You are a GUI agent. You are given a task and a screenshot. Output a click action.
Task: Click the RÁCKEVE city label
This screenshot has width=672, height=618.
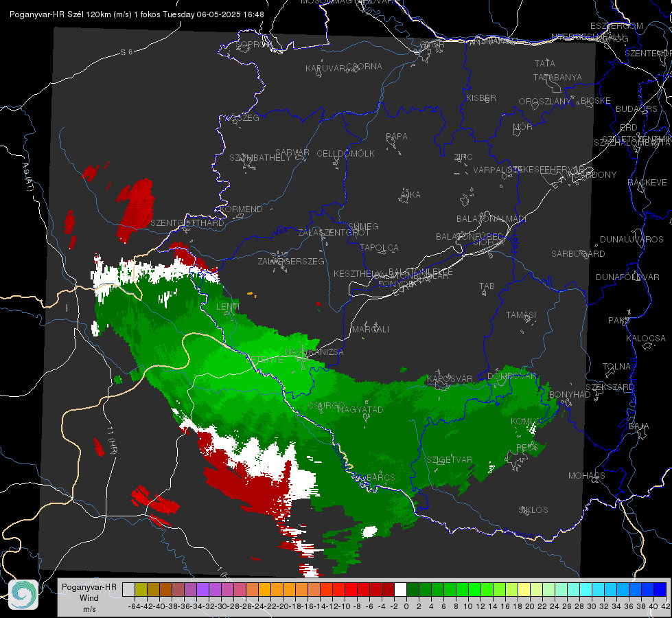[x=647, y=183]
